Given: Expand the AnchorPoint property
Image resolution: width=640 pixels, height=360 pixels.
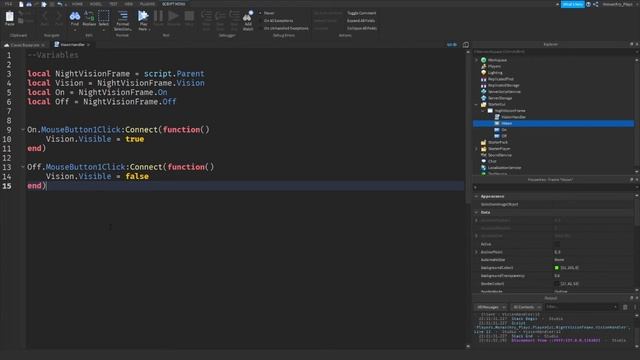Looking at the screenshot, I should click(x=476, y=252).
